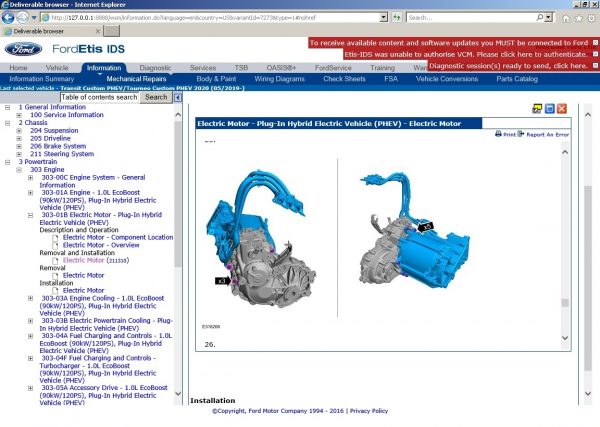Click the Ford oval logo

coord(23,49)
